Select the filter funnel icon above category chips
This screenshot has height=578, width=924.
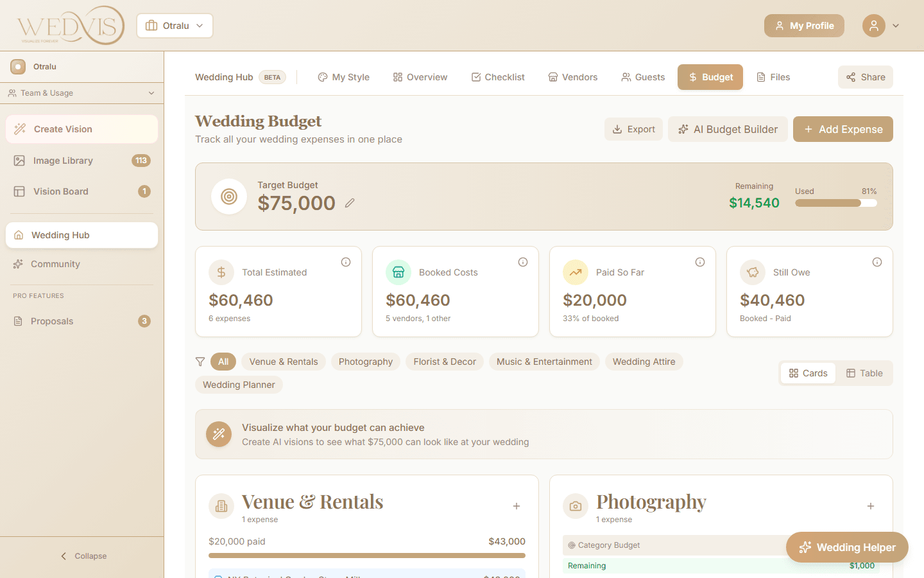pos(200,362)
